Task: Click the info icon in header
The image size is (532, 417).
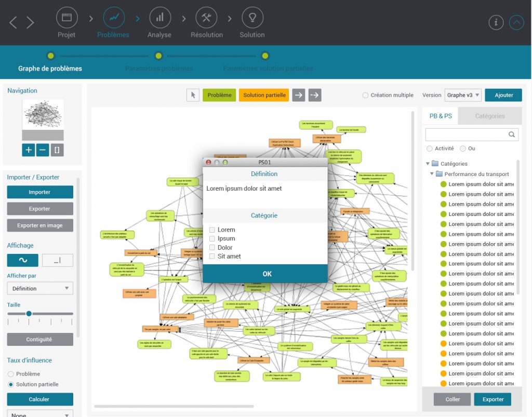Action: click(496, 22)
